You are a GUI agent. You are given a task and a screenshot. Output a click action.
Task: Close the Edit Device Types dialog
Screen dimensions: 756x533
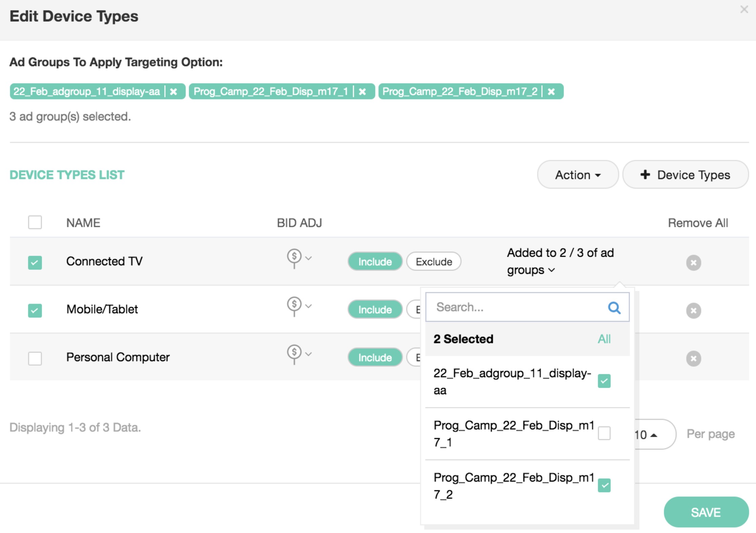click(744, 9)
